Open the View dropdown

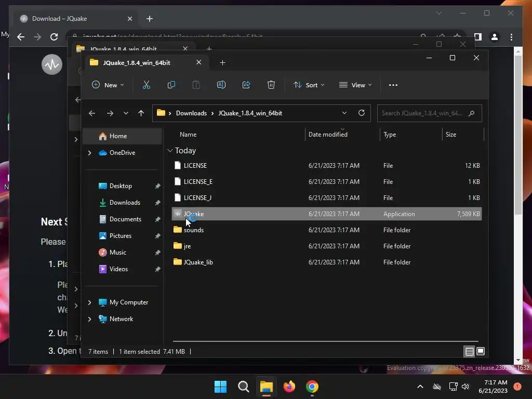coord(355,85)
